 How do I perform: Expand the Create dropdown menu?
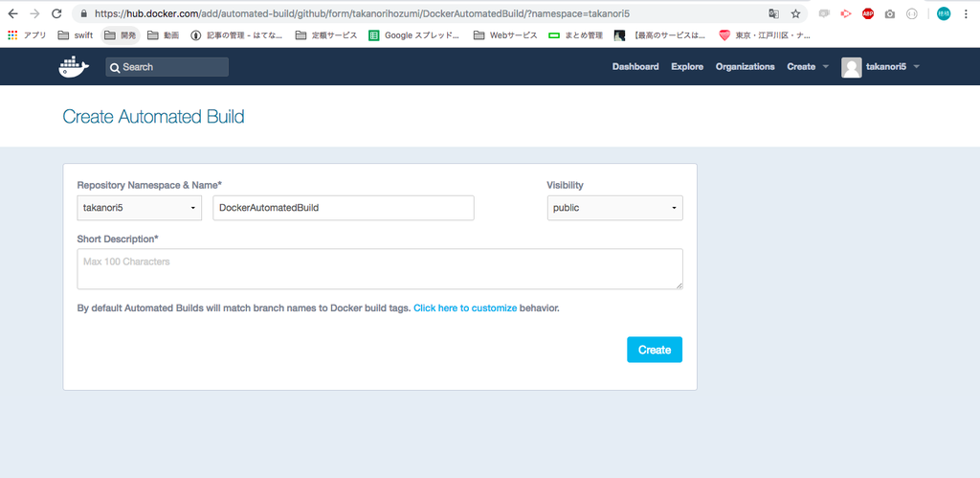click(x=808, y=66)
